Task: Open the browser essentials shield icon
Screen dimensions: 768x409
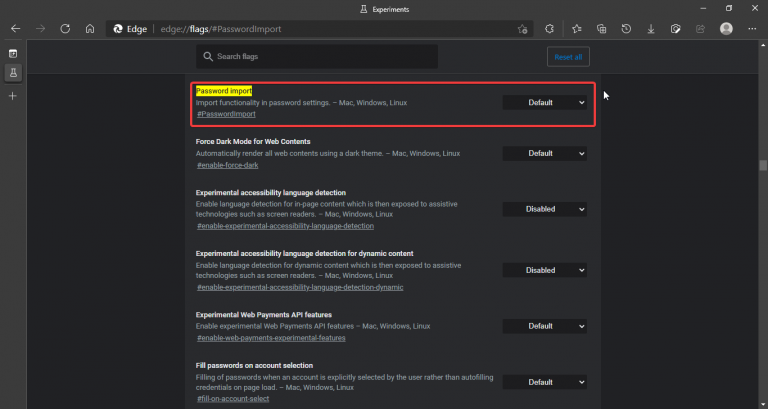Action: (x=675, y=29)
